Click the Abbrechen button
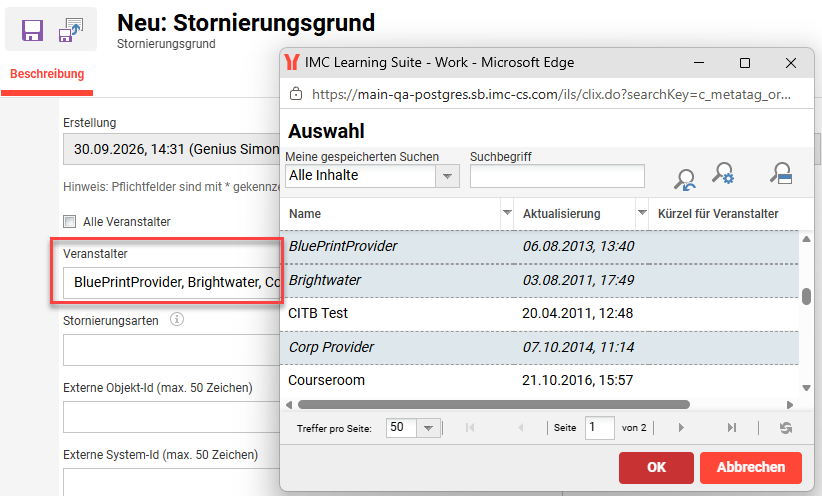This screenshot has width=822, height=496. click(x=751, y=467)
